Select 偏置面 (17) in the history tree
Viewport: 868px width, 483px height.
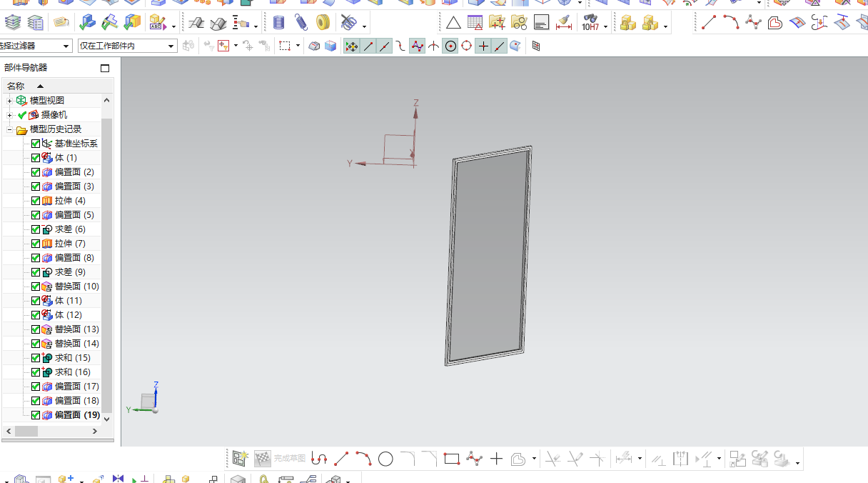click(x=77, y=387)
